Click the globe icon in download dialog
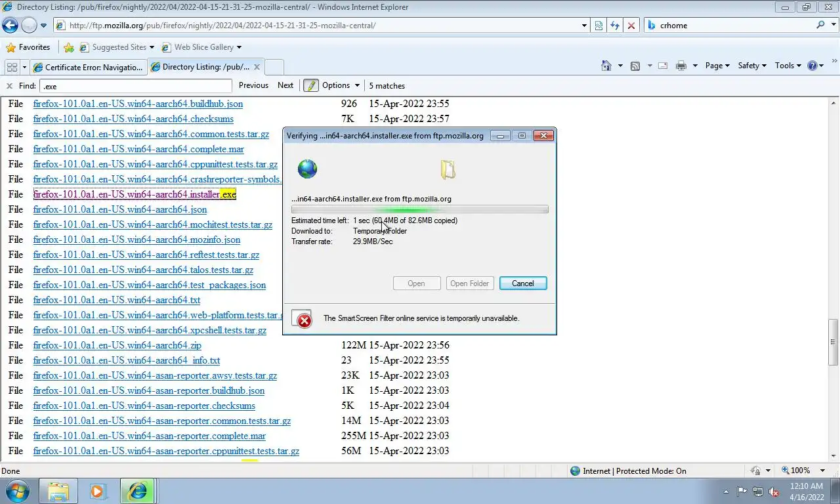Screen dimensions: 840x504 click(x=307, y=169)
